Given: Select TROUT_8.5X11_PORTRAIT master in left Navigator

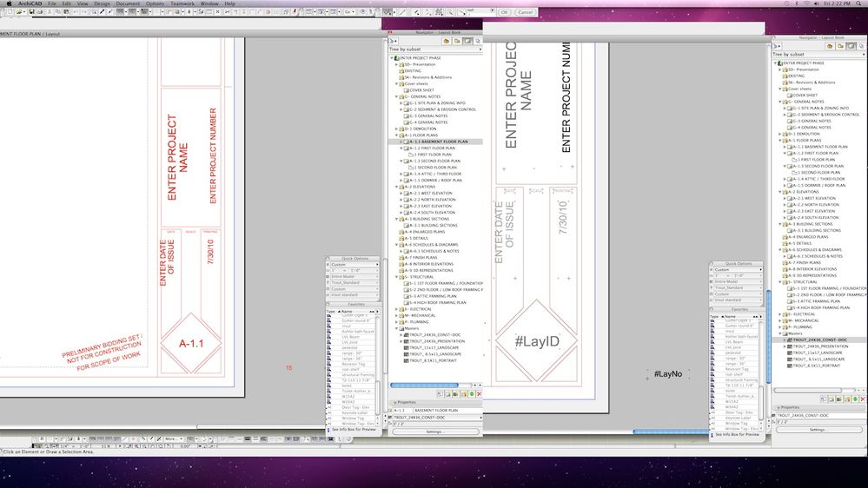Looking at the screenshot, I should point(433,360).
